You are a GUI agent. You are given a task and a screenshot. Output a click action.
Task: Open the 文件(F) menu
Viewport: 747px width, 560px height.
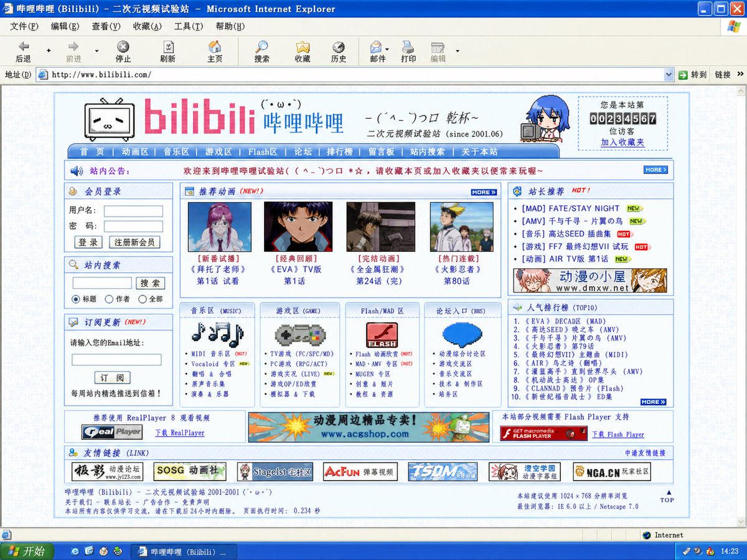[x=24, y=26]
